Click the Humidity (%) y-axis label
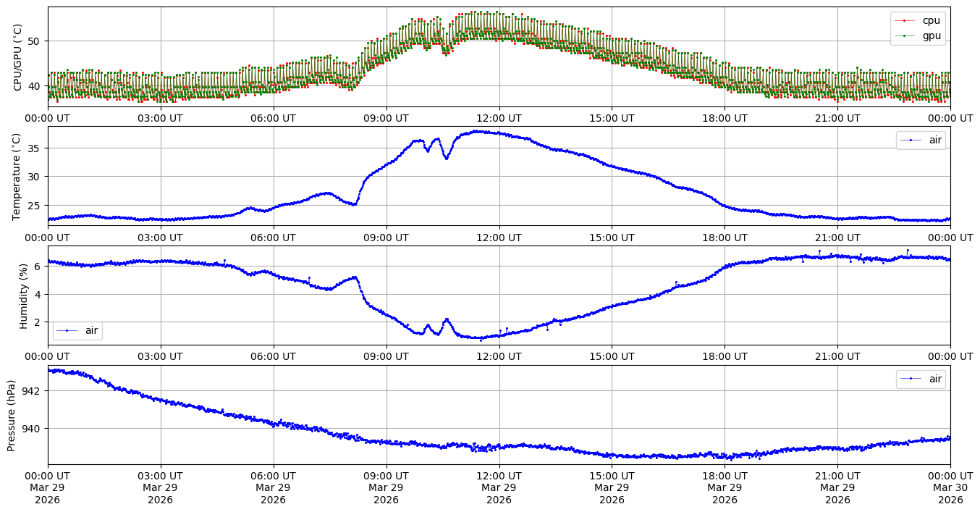 point(23,295)
